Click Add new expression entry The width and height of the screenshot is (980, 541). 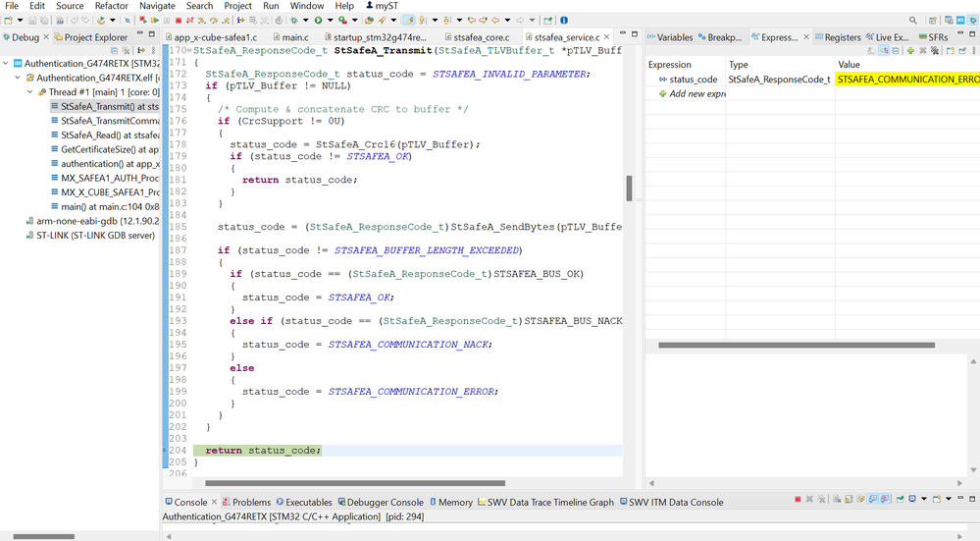(x=696, y=94)
